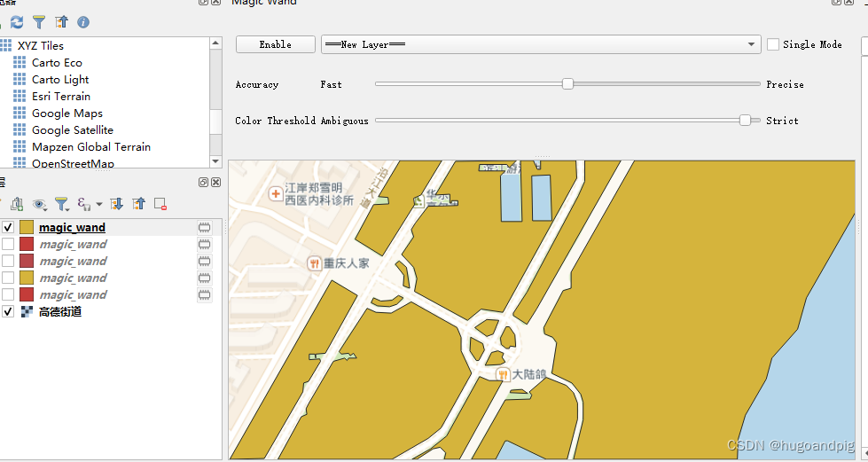This screenshot has height=462, width=868.
Task: Open Manage Map Themes eye icon
Action: pos(39,204)
